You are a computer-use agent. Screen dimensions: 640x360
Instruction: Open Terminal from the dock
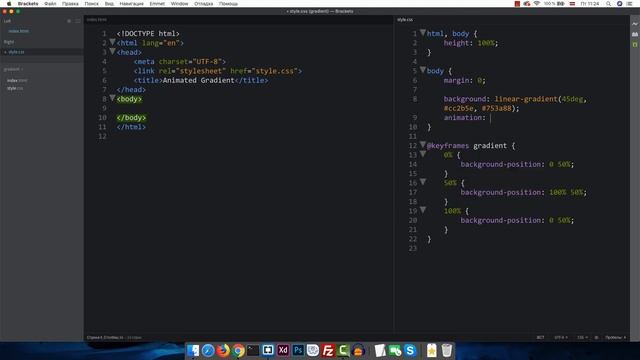[253, 350]
